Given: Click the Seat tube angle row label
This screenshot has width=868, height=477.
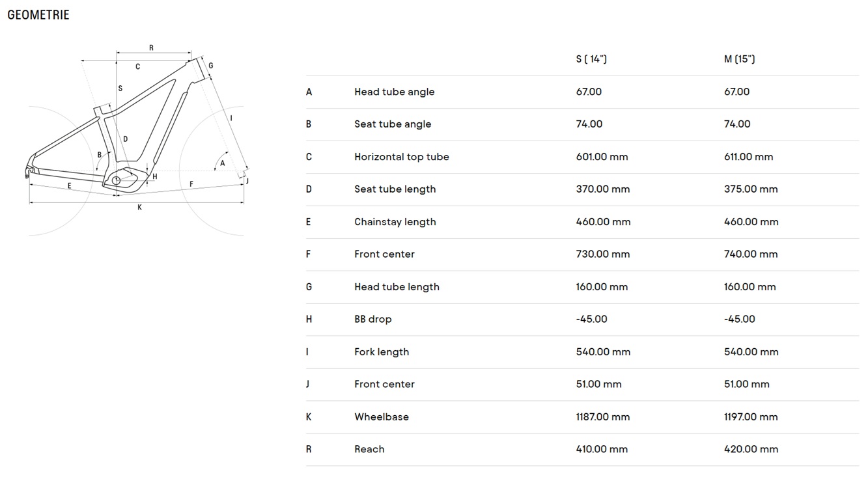Looking at the screenshot, I should (393, 124).
